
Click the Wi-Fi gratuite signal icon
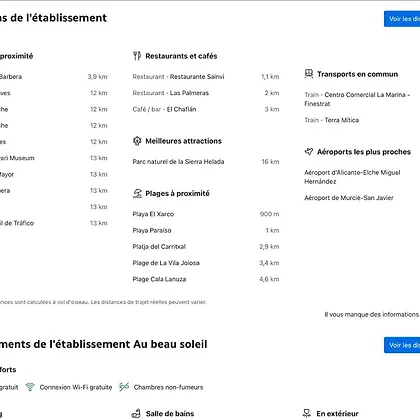click(x=30, y=387)
